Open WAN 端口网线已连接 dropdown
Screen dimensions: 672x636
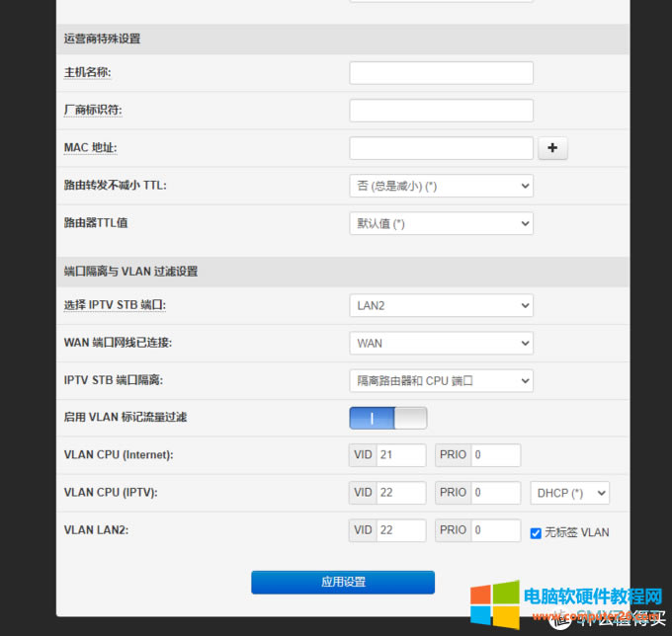click(441, 343)
